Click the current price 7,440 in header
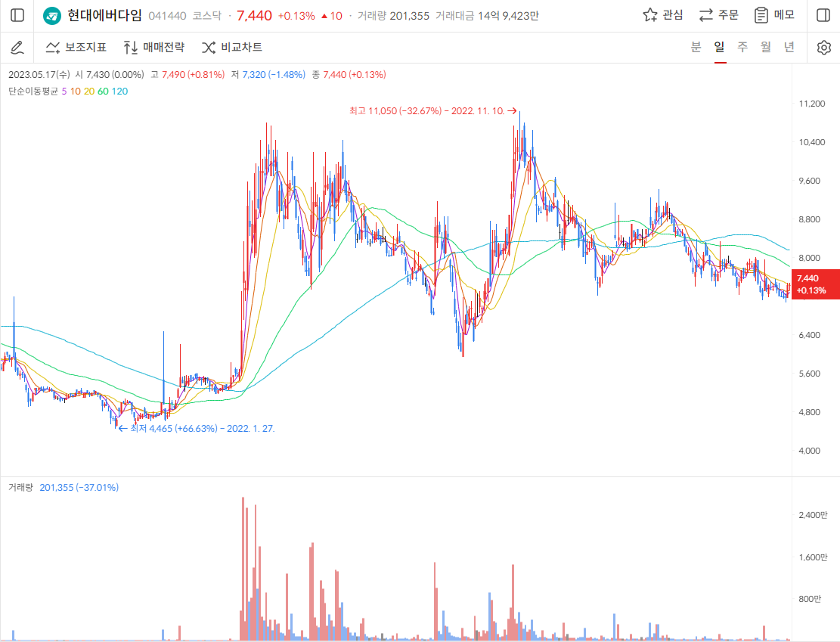The width and height of the screenshot is (840, 642). (255, 16)
